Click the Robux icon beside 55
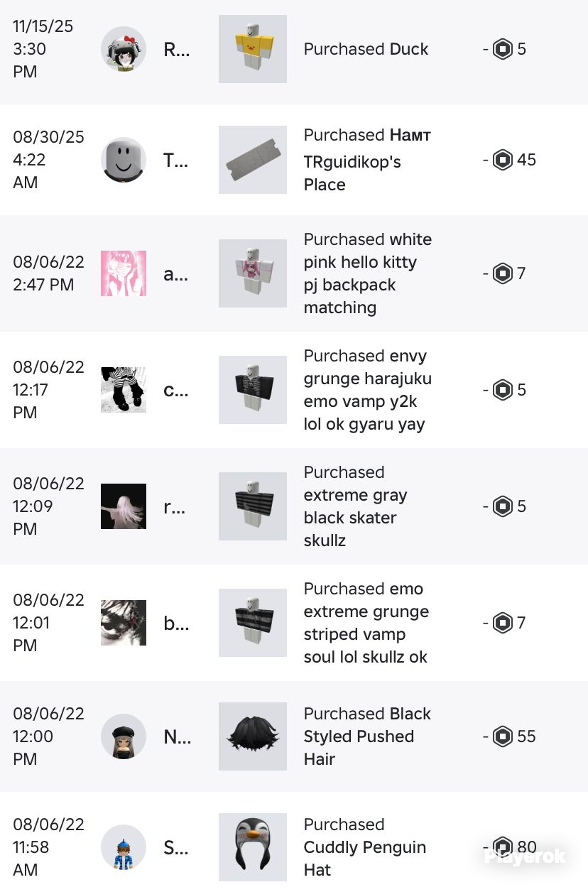The width and height of the screenshot is (588, 887). 503,736
